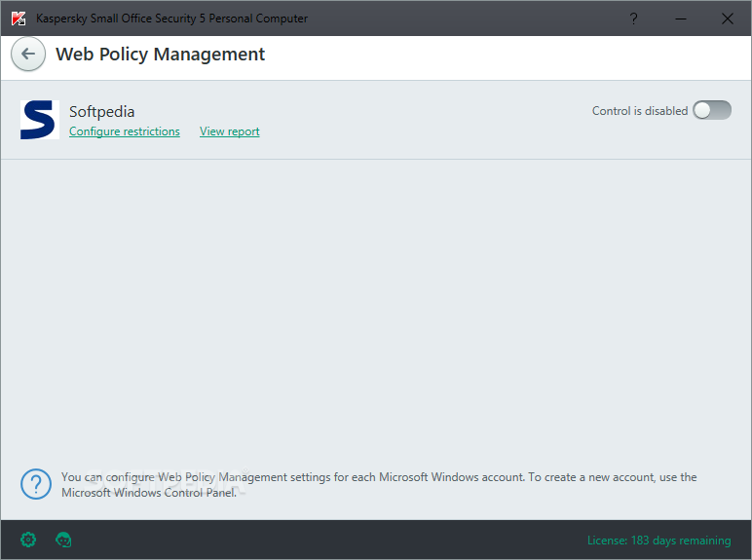Click the Control is disabled label

pos(640,111)
